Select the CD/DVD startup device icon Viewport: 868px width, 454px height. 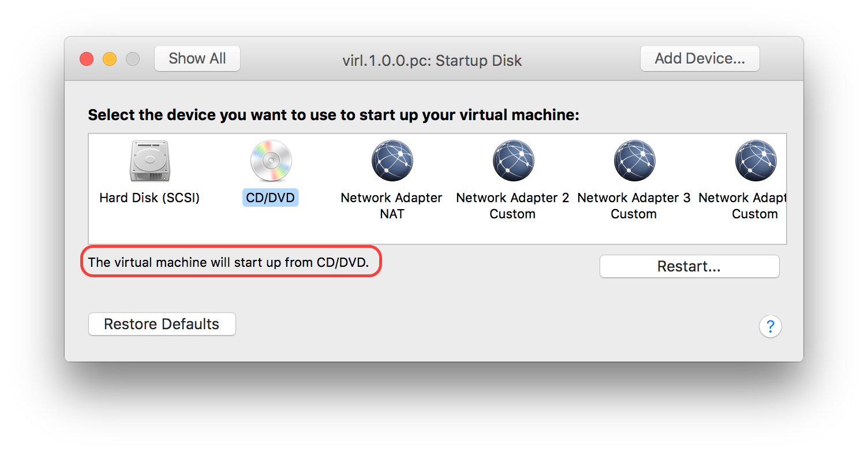[270, 161]
